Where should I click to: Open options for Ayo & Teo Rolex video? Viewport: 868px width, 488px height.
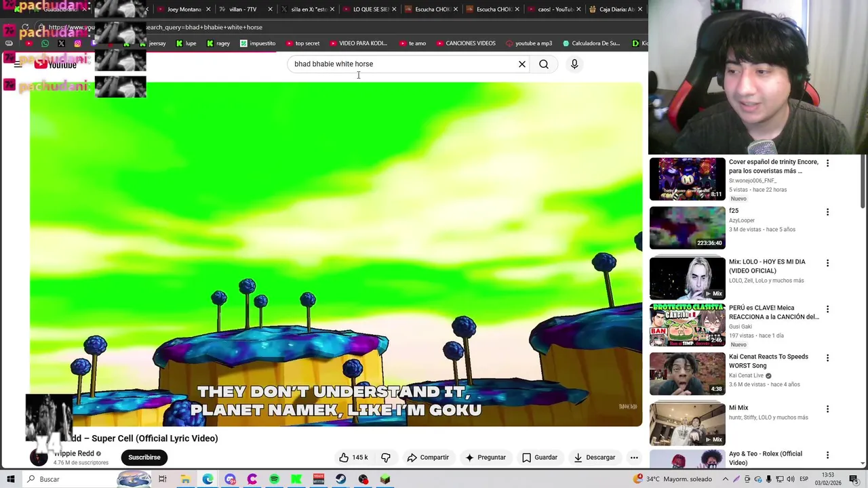pyautogui.click(x=827, y=455)
